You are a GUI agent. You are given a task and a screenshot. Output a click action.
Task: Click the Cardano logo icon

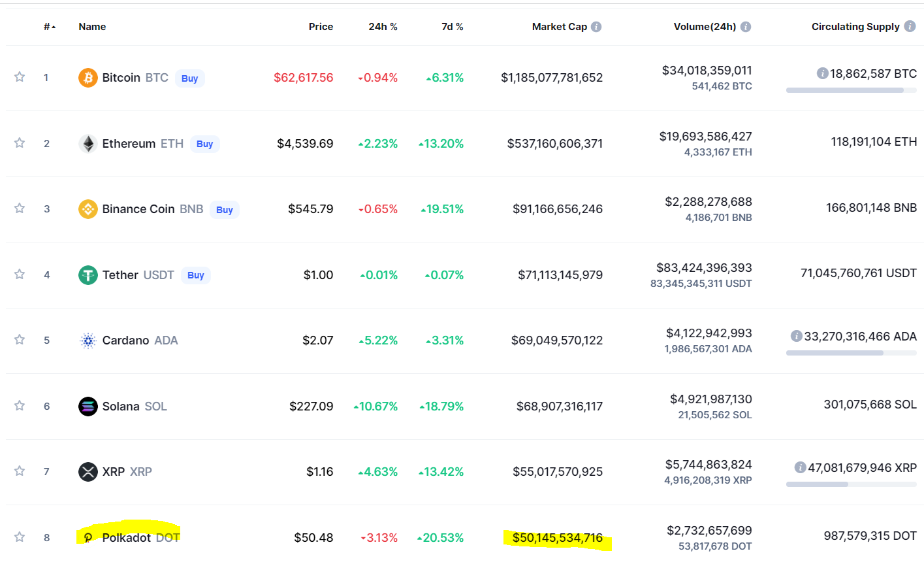pos(88,341)
